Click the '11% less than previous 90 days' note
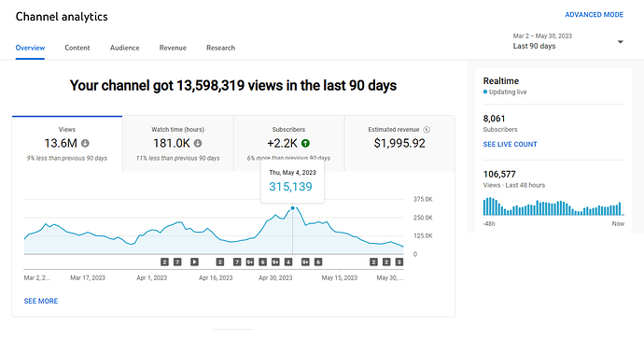Screen dimensions: 644x340 (x=178, y=158)
